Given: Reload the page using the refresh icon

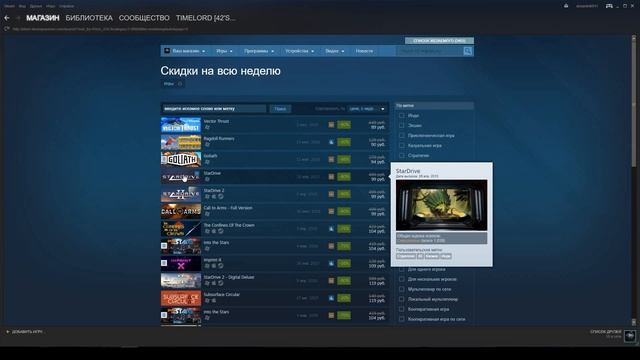Looking at the screenshot, I should click(7, 29).
